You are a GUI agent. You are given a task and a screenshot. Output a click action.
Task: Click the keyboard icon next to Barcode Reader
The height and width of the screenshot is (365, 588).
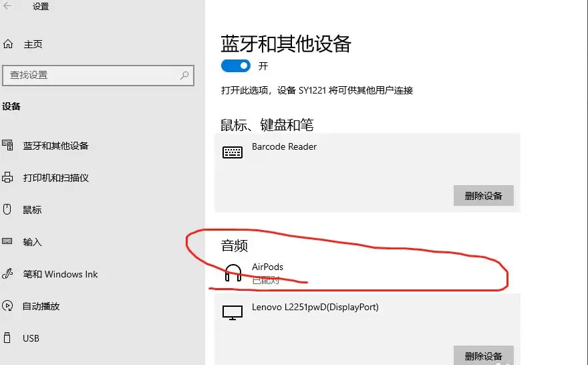233,152
